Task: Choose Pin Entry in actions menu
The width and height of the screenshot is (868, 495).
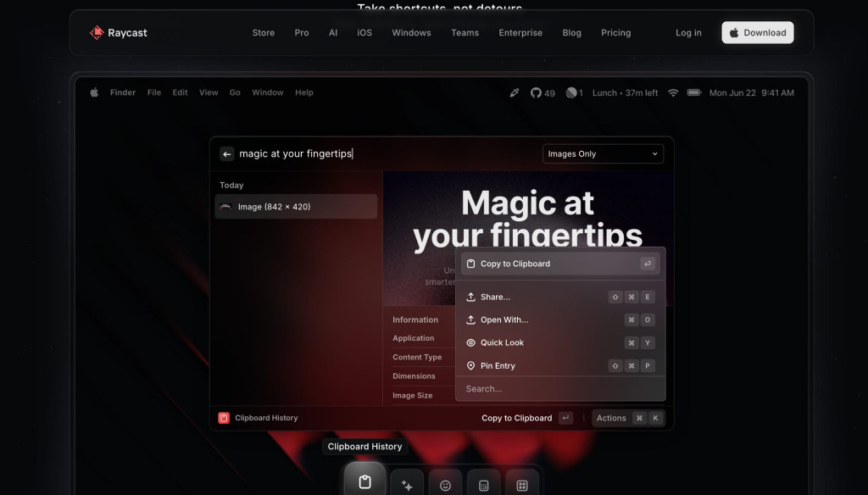Action: click(560, 365)
